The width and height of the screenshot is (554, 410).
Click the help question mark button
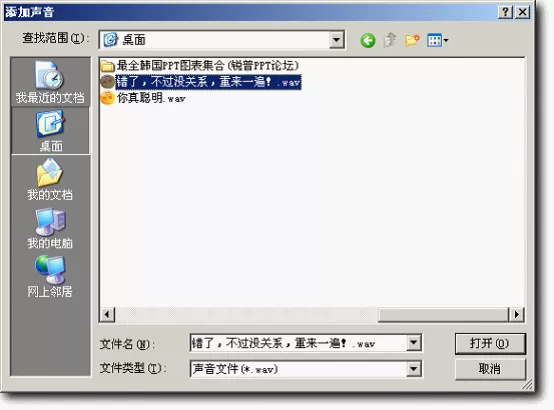click(505, 12)
